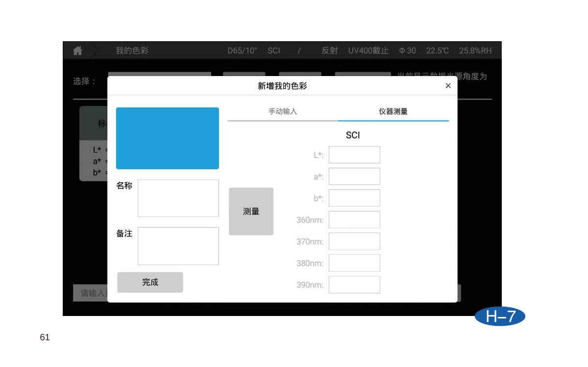Screen dimensions: 588x367
Task: Click the UV400截止 status label
Action: pyautogui.click(x=368, y=51)
